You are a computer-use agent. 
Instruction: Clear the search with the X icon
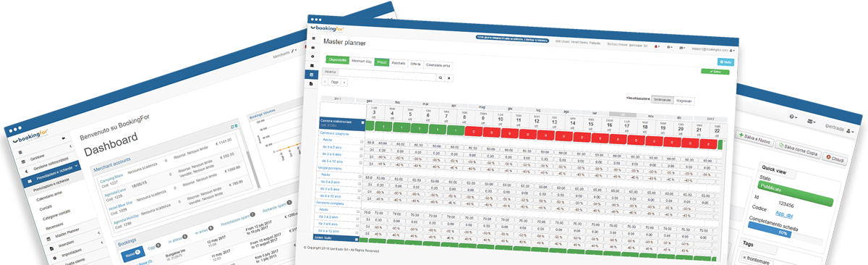pyautogui.click(x=449, y=77)
